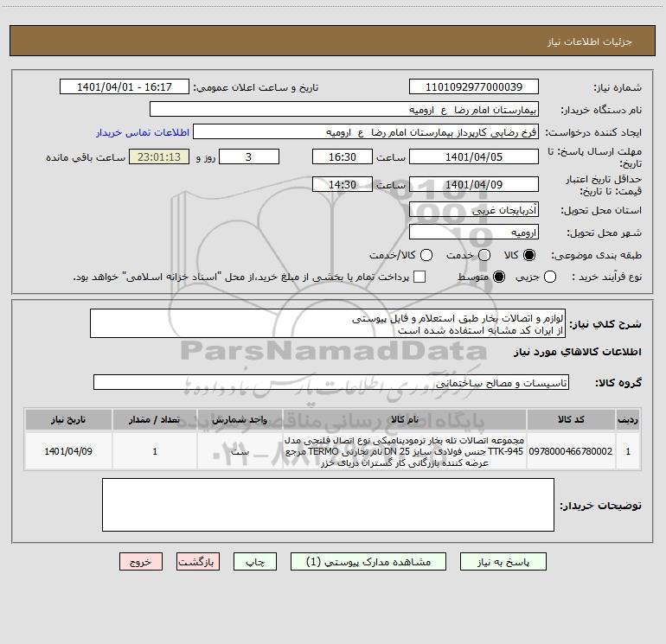Click the ردیف column header
This screenshot has height=644, width=666.
[x=628, y=419]
